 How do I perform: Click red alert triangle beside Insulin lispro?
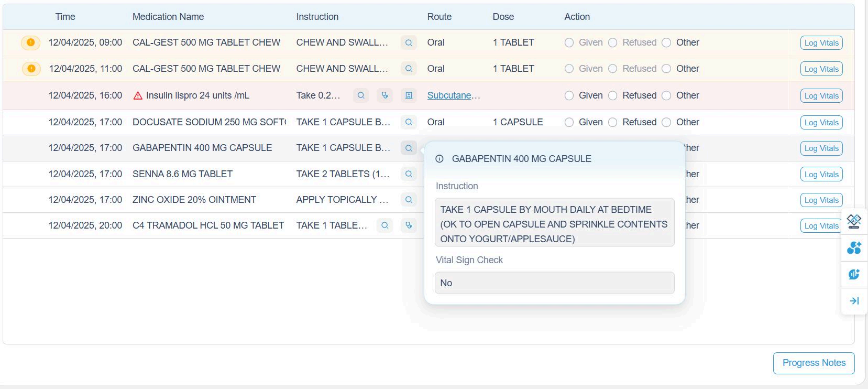[138, 96]
